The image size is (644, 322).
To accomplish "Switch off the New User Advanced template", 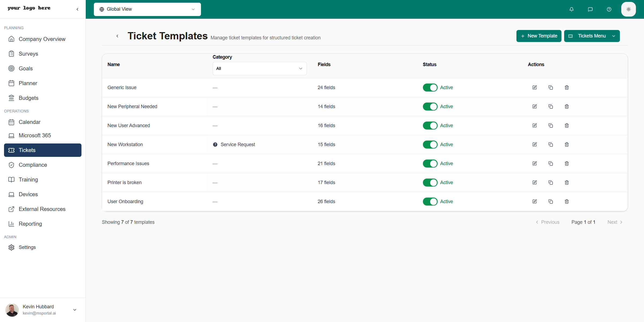I will 430,125.
